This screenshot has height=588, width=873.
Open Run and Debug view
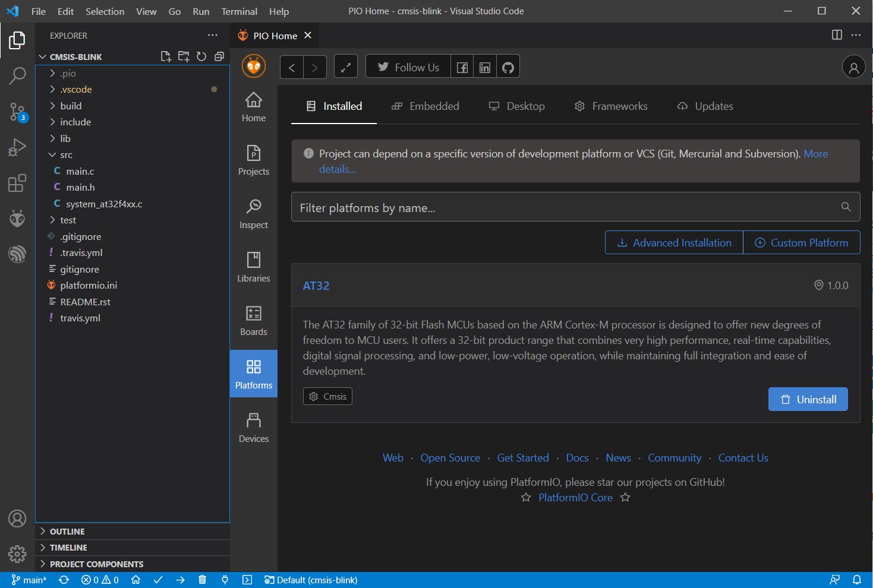[x=17, y=147]
